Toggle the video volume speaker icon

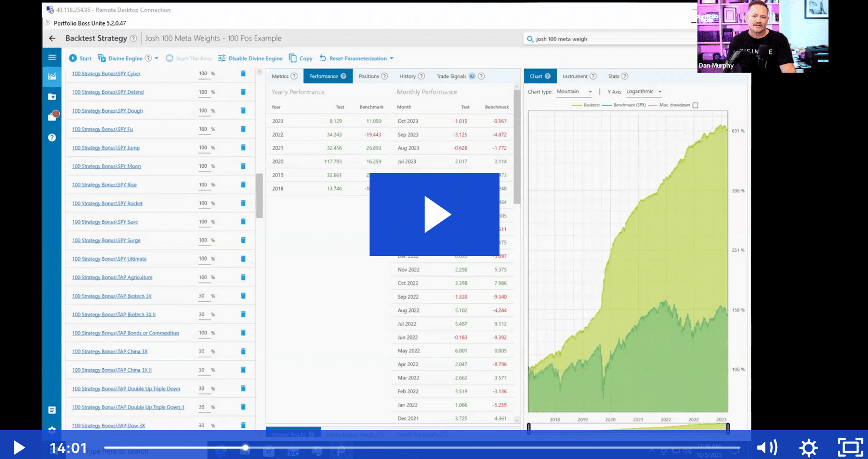point(767,448)
